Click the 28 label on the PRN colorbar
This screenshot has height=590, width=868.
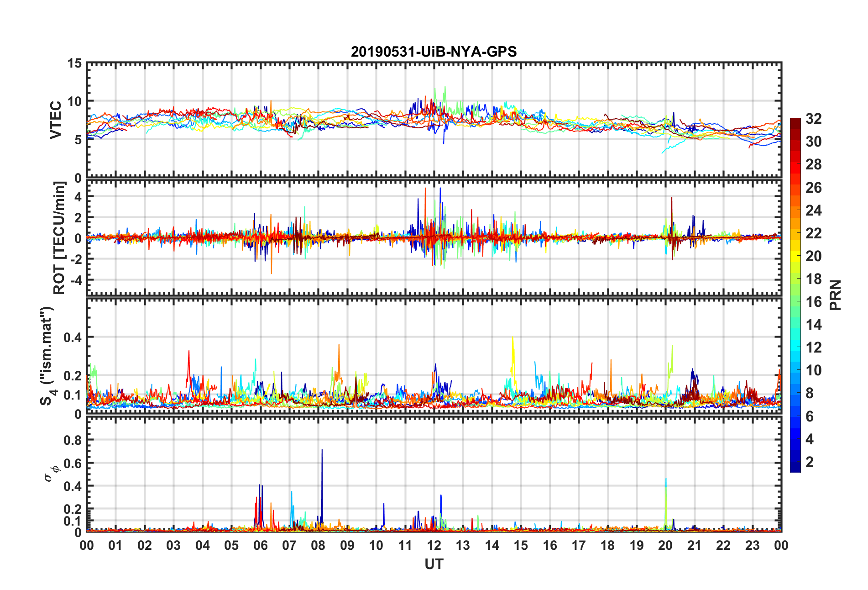814,164
